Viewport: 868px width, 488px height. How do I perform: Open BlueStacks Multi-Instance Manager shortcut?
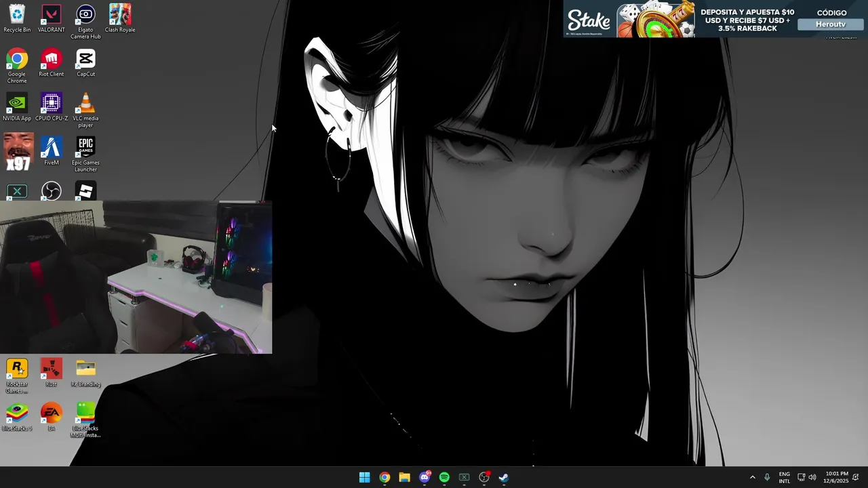click(x=85, y=420)
